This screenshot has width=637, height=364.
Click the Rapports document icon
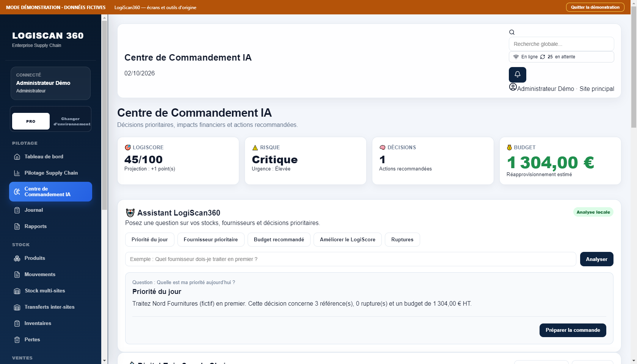pos(17,227)
